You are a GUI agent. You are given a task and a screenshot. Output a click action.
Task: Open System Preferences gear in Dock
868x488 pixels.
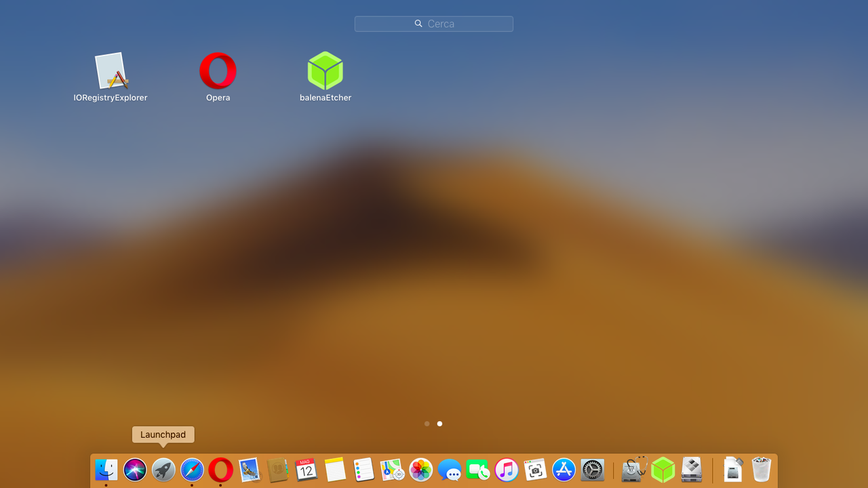pyautogui.click(x=593, y=470)
